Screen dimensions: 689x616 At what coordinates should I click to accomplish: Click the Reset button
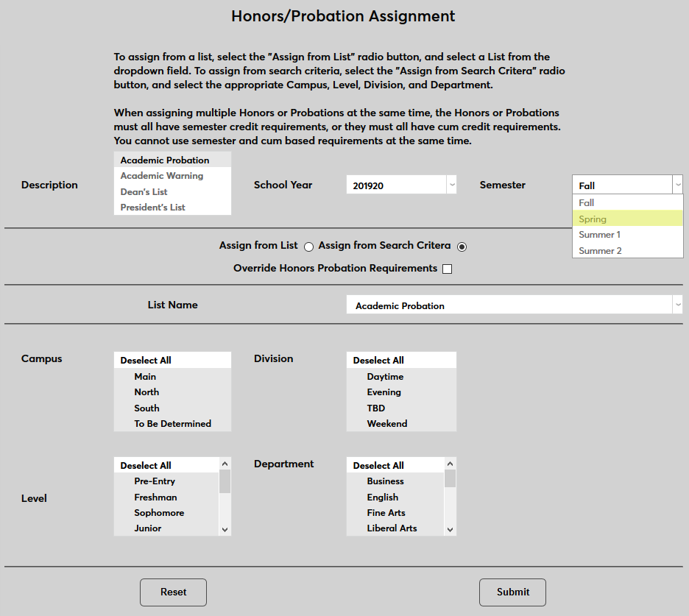click(x=173, y=592)
